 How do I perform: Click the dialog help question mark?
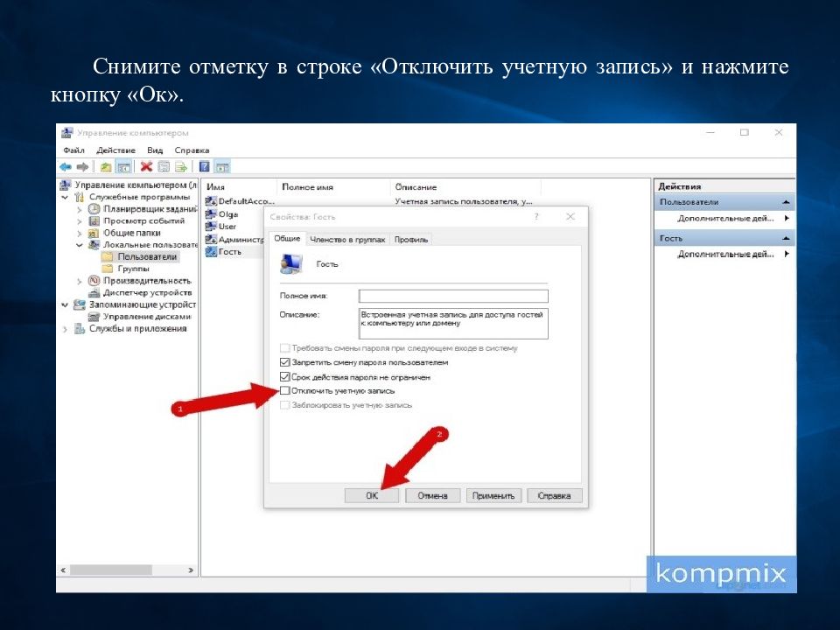click(x=536, y=216)
